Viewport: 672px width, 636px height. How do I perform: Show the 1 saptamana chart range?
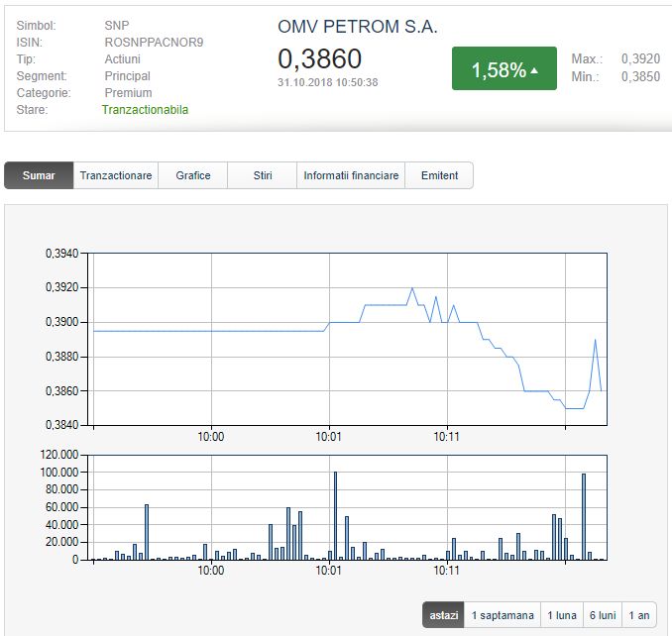(x=503, y=615)
